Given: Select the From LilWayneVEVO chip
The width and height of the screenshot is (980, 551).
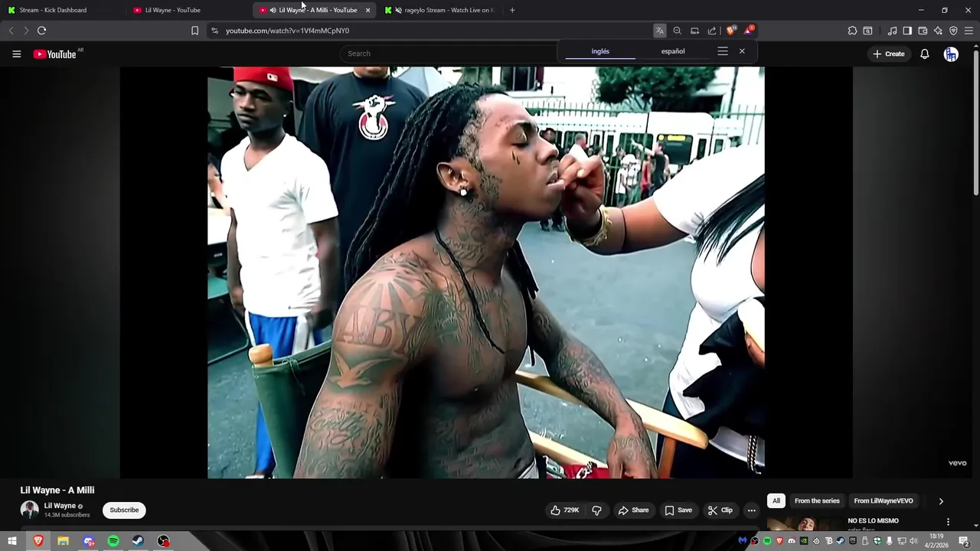Looking at the screenshot, I should (884, 501).
